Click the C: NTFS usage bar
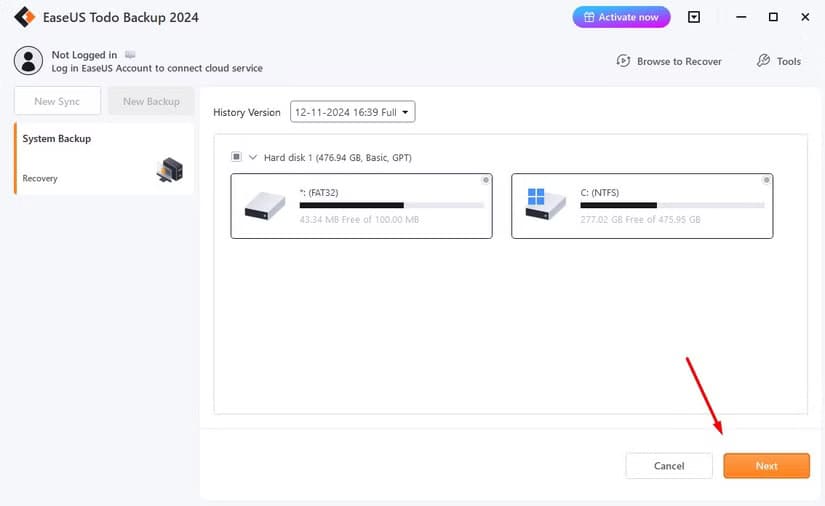The image size is (825, 506). [672, 206]
